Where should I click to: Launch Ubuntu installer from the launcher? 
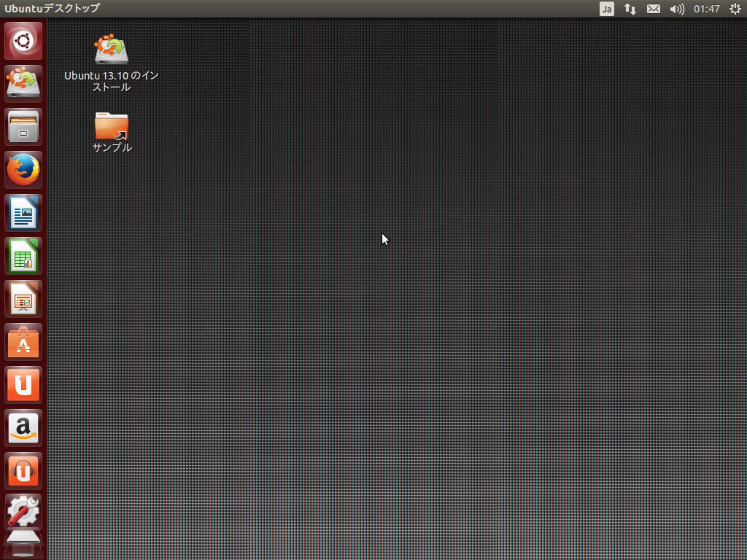tap(23, 83)
